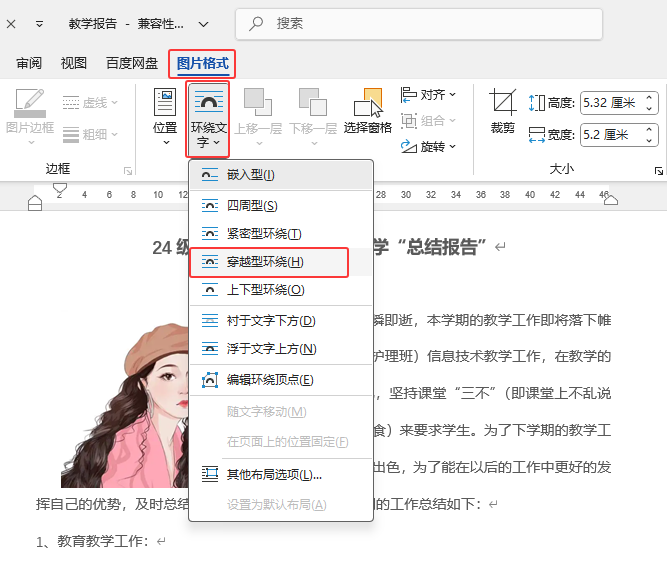Click the text line “1、教育教学工作:”
Viewport: 667px width, 564px height.
92,541
